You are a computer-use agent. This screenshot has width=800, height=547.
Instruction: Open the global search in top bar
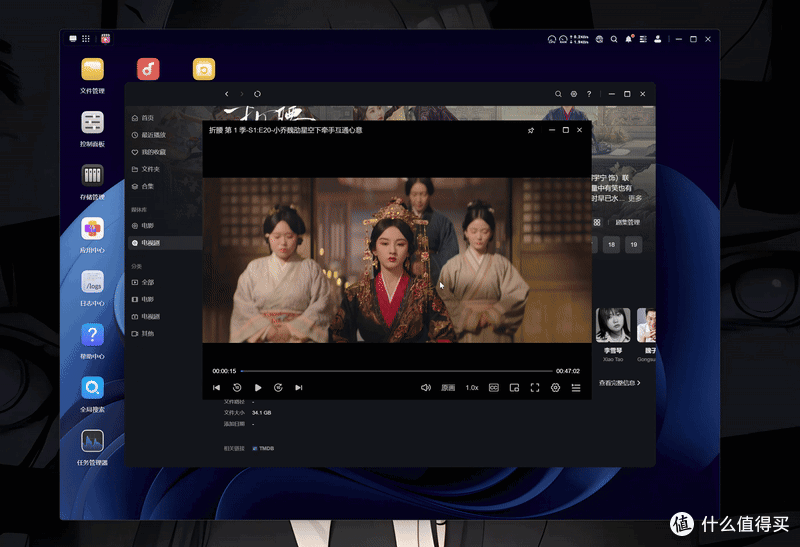pyautogui.click(x=614, y=39)
